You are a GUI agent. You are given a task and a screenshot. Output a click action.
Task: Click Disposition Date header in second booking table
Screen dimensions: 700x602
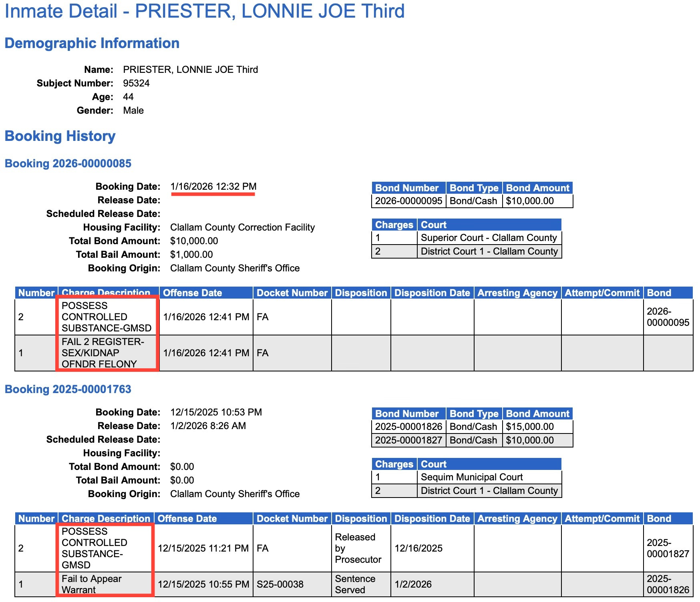[x=432, y=518]
